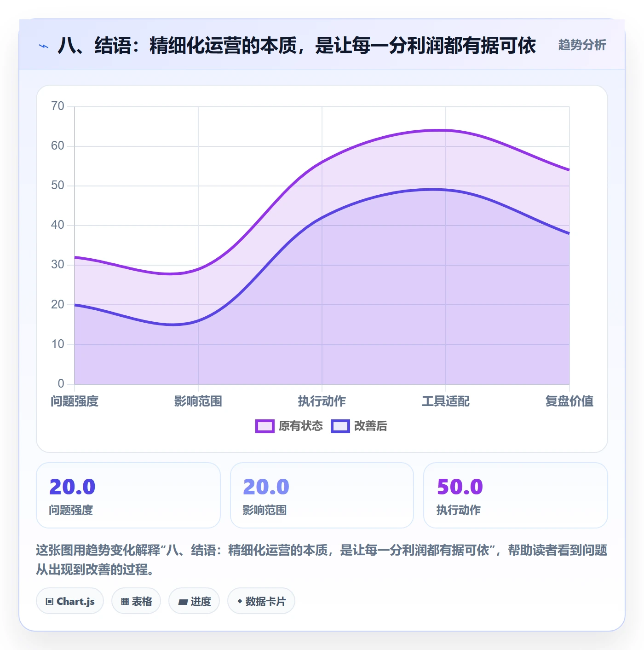This screenshot has height=650, width=644.
Task: Click the 30 y-axis tick value
Action: click(x=57, y=265)
